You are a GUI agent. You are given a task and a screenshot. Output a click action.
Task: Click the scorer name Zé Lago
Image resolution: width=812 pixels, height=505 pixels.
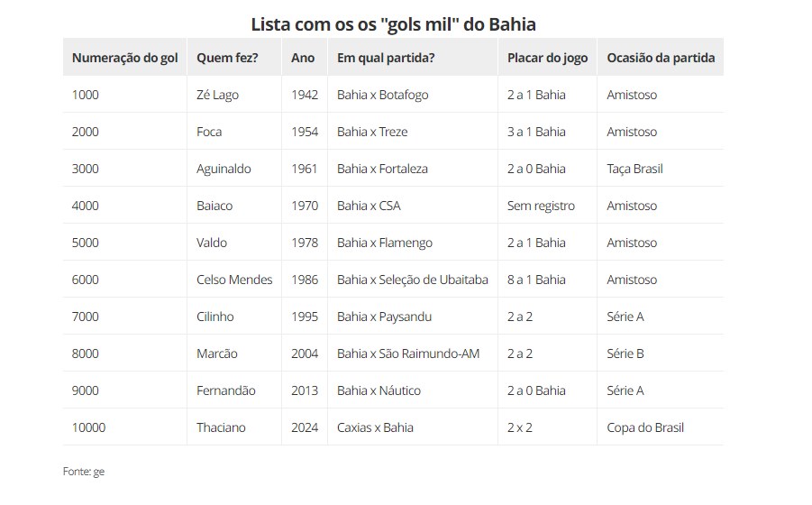pos(217,95)
